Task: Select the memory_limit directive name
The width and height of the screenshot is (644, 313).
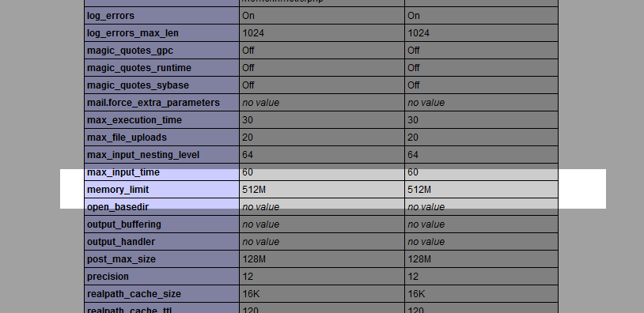Action: click(x=118, y=190)
